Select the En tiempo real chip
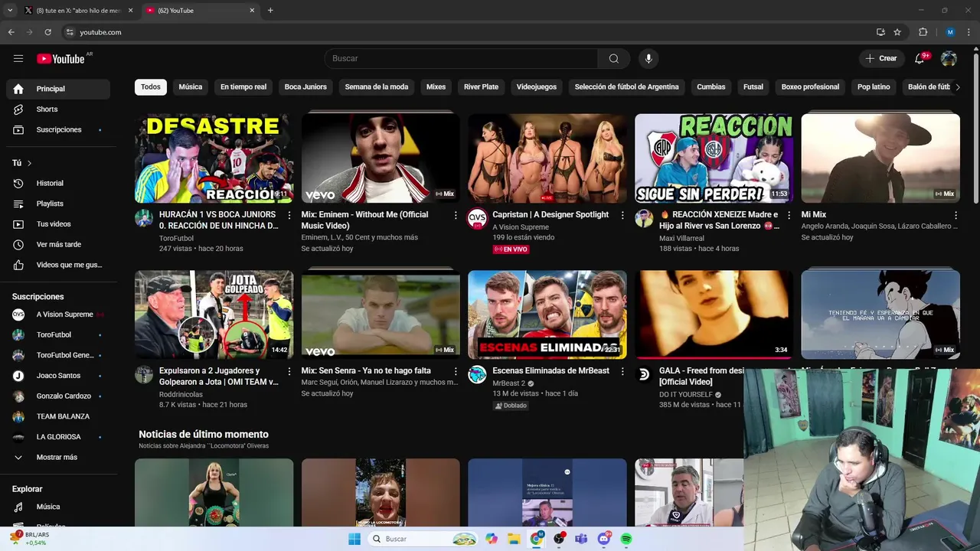The height and width of the screenshot is (551, 980). pos(243,87)
